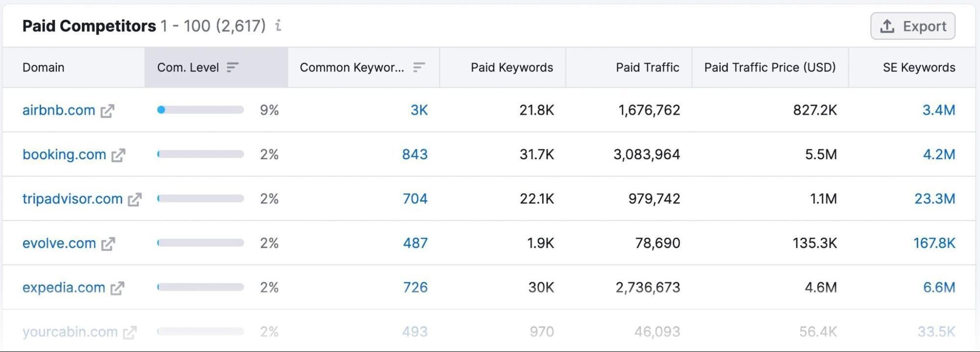Screen dimensions: 980x352
Task: Open airbnb.com SE keywords value 3.4M
Action: tap(939, 110)
